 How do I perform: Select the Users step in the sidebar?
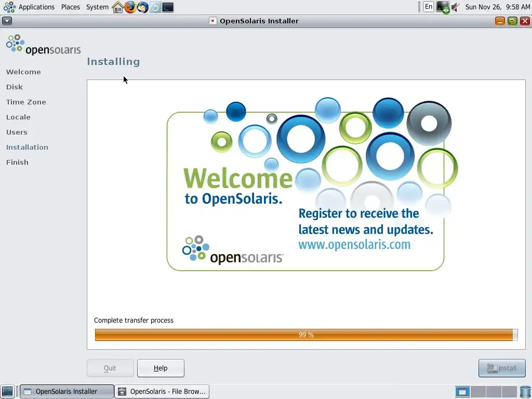pyautogui.click(x=17, y=132)
